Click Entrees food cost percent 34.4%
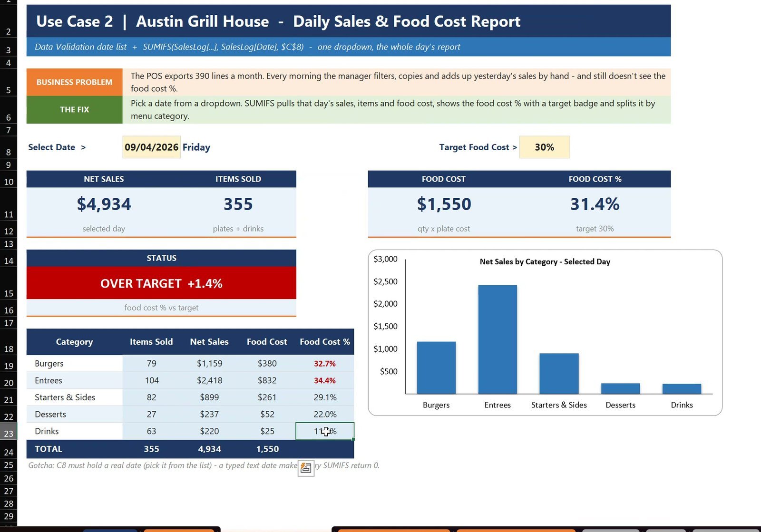 point(325,381)
